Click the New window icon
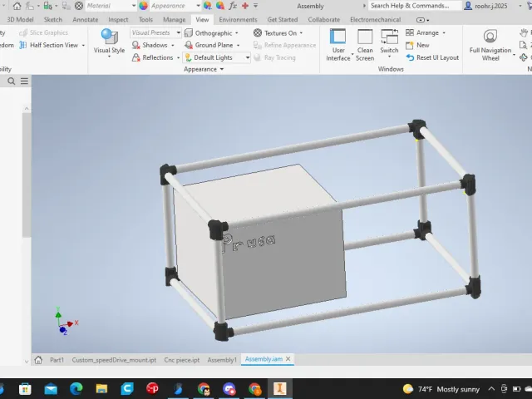 point(410,45)
